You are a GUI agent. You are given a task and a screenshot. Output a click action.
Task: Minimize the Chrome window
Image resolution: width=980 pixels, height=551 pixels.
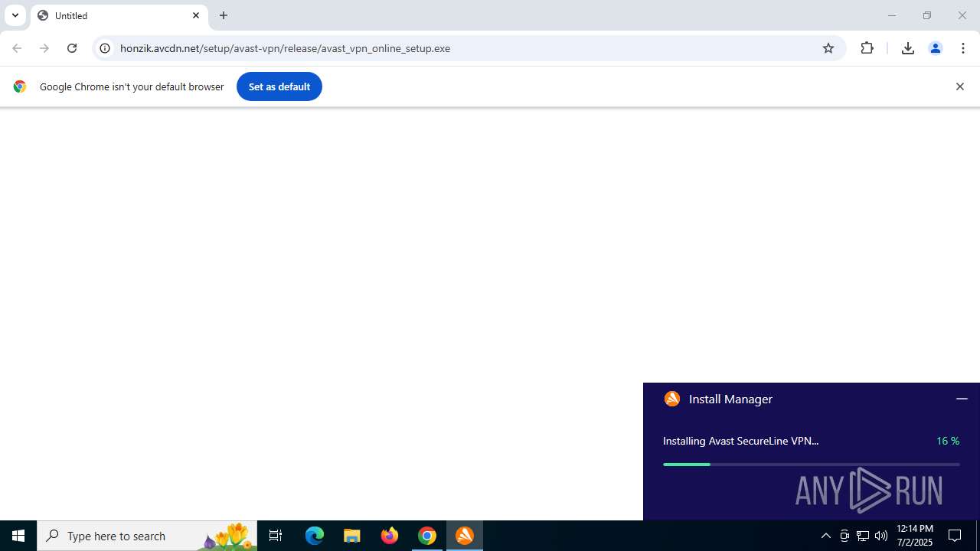tap(891, 15)
